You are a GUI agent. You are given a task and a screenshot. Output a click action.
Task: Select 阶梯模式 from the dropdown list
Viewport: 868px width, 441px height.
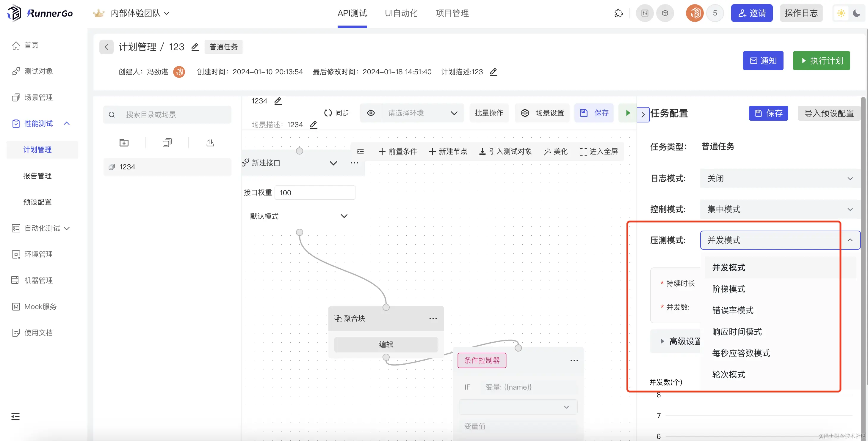point(728,289)
